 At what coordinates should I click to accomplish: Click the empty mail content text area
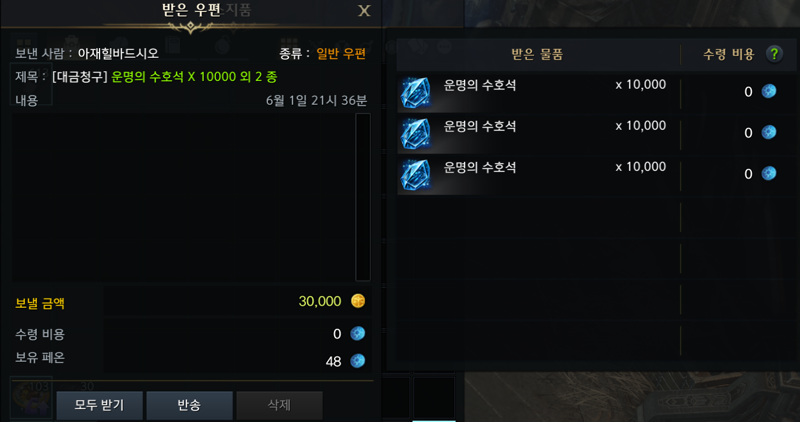pyautogui.click(x=184, y=197)
